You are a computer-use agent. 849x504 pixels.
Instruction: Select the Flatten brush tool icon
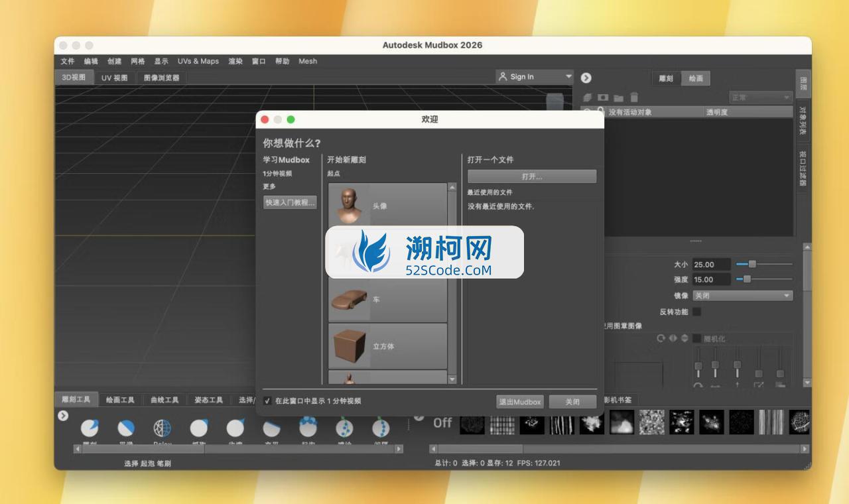[x=271, y=428]
